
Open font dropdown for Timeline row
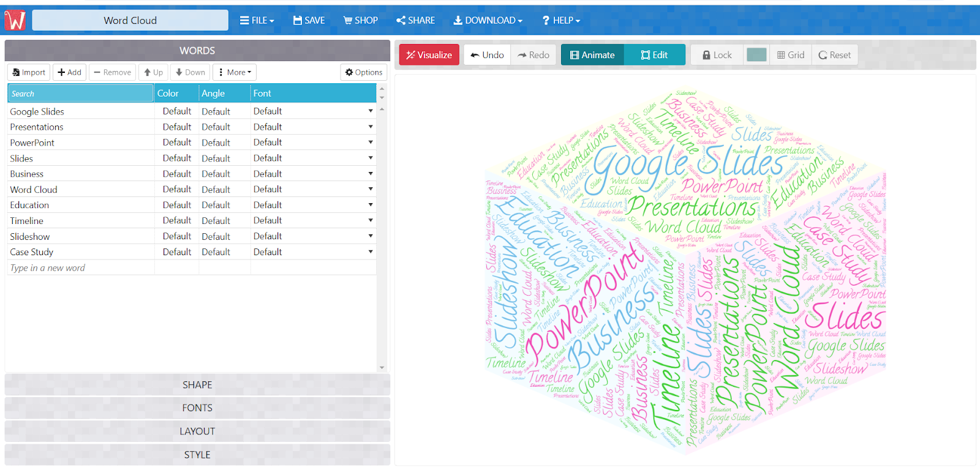(371, 220)
